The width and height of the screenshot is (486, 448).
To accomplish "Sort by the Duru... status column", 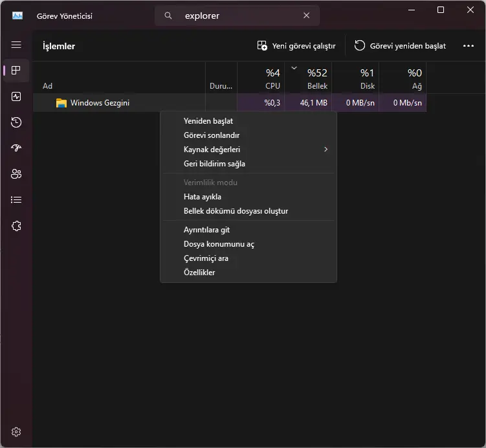I will click(221, 78).
